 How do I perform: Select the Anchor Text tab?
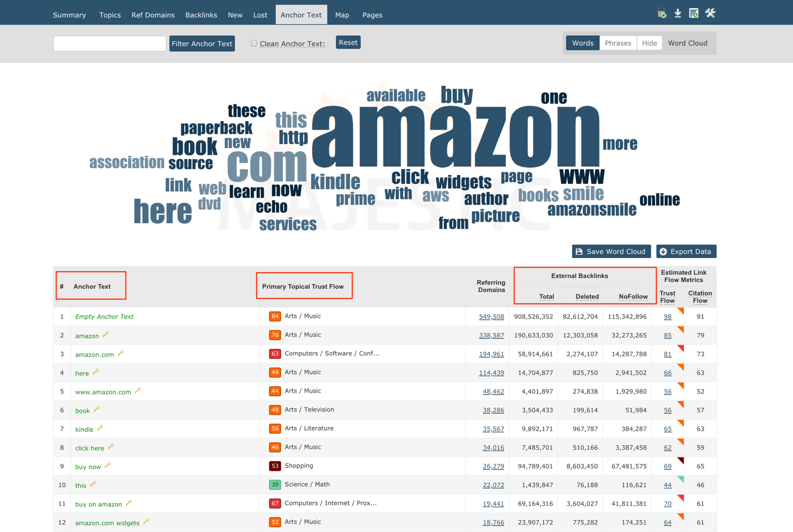301,15
